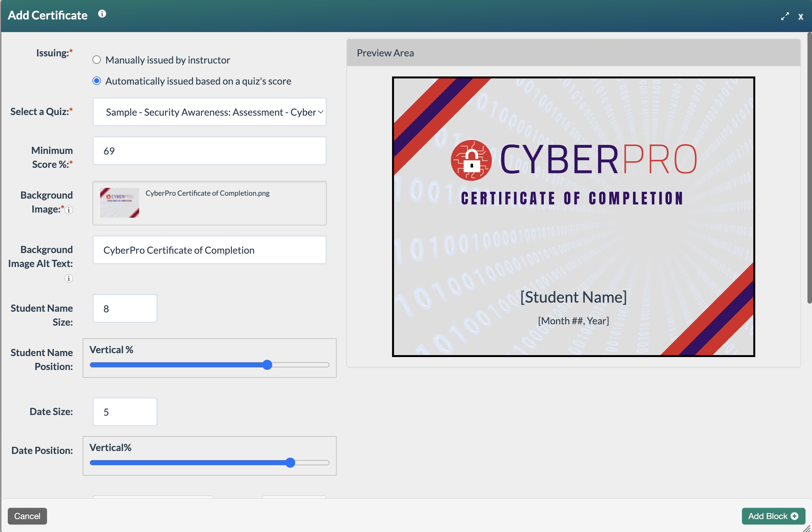
Task: Click the certificate background image thumbnail
Action: 119,203
